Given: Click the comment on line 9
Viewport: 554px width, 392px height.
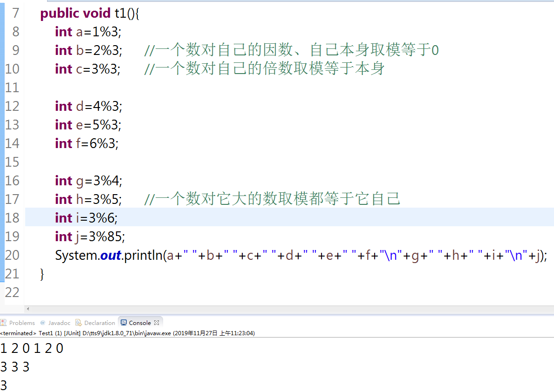Looking at the screenshot, I should (x=292, y=50).
